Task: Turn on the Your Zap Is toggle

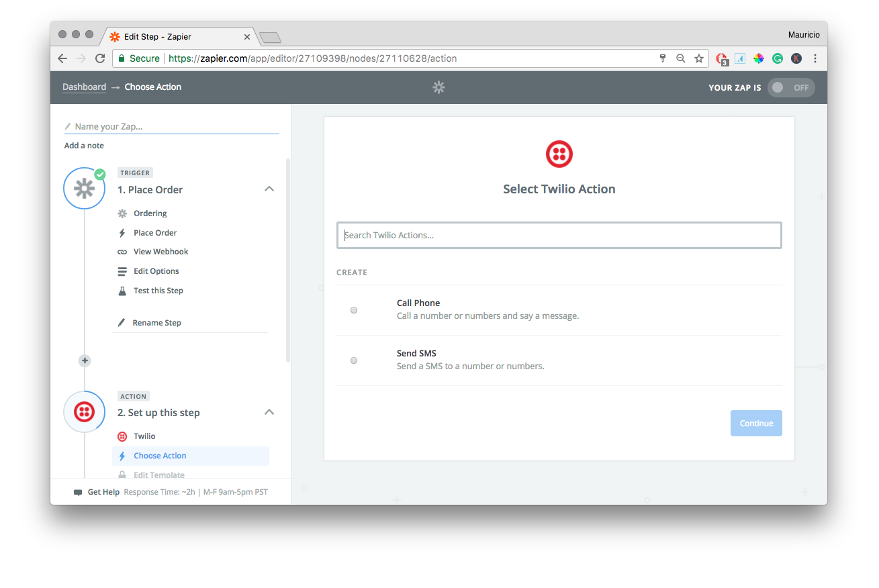Action: tap(791, 87)
